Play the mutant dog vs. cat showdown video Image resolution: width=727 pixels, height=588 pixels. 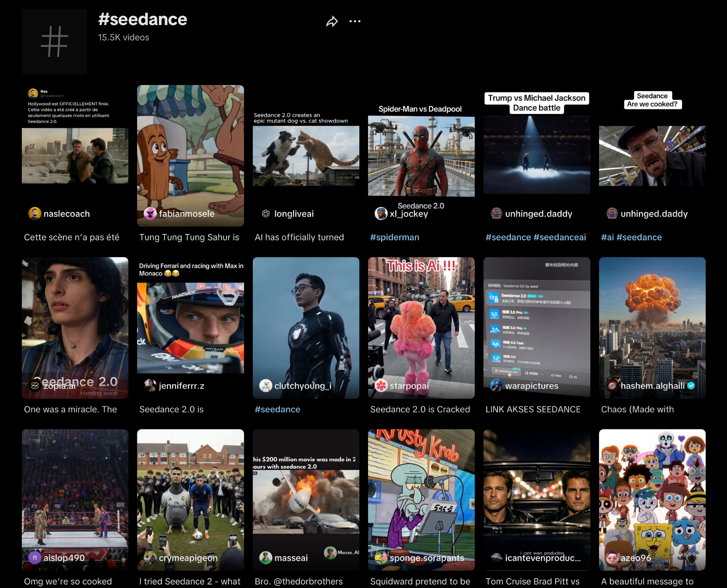pos(306,156)
